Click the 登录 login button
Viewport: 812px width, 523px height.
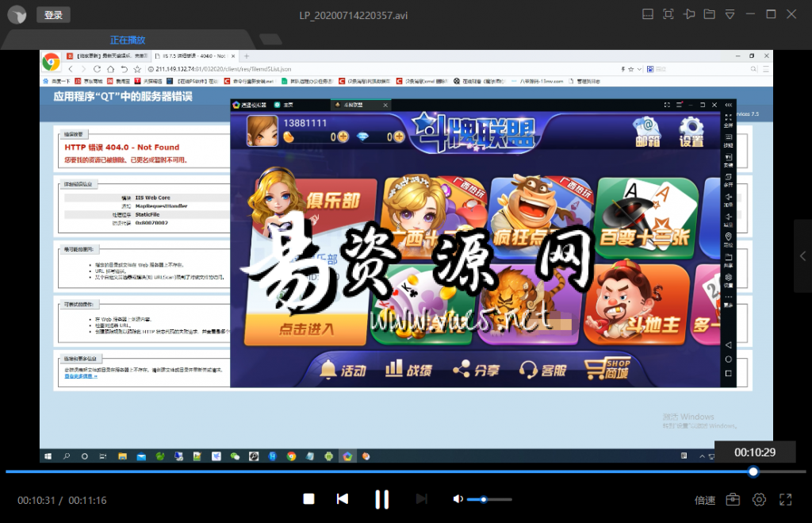(x=53, y=15)
